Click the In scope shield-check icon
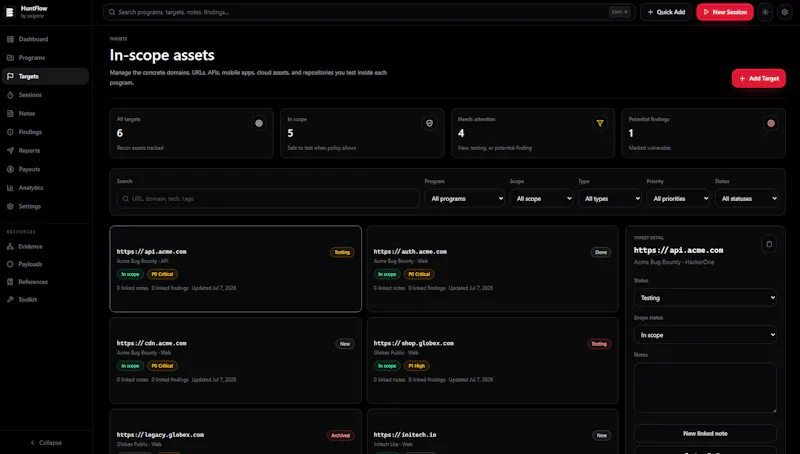 point(430,123)
